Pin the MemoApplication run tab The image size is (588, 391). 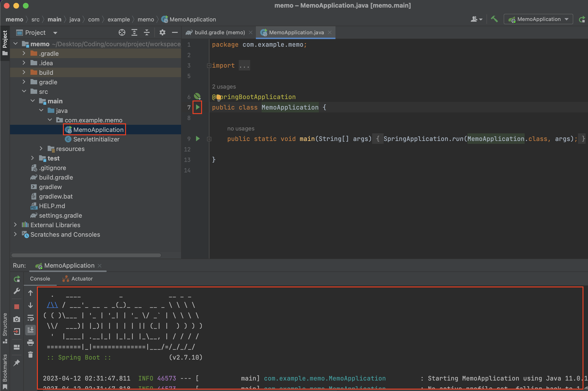click(x=17, y=363)
